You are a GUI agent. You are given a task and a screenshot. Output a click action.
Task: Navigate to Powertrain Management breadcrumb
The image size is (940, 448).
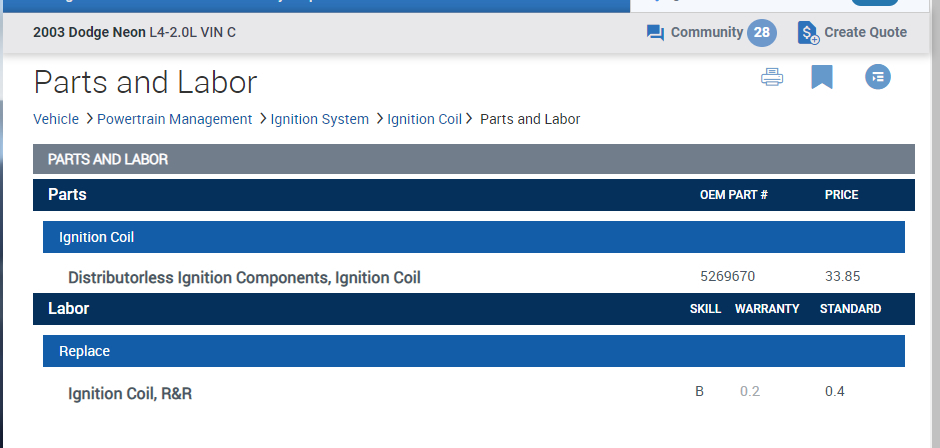click(x=174, y=119)
